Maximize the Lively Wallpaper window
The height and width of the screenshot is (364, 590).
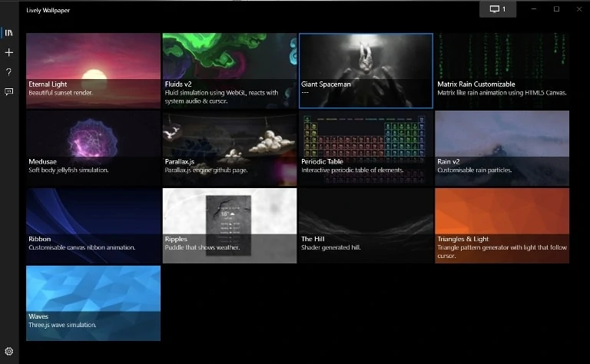[x=556, y=9]
